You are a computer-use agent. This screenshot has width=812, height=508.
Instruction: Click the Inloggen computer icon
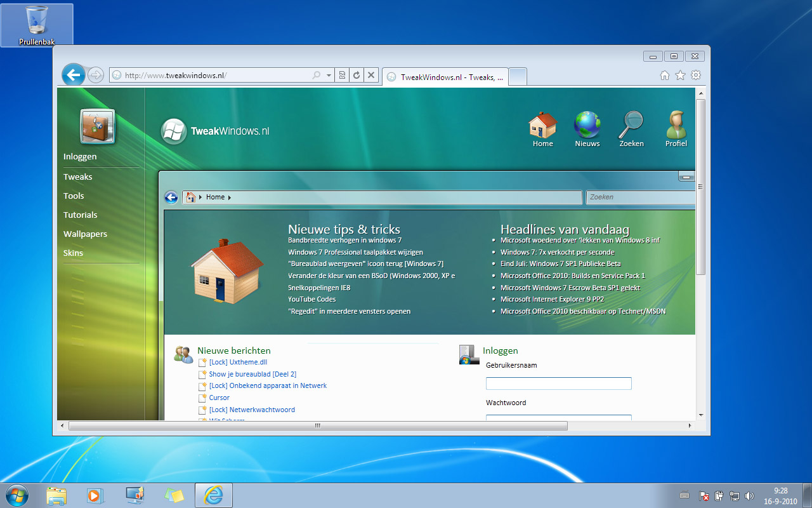469,355
